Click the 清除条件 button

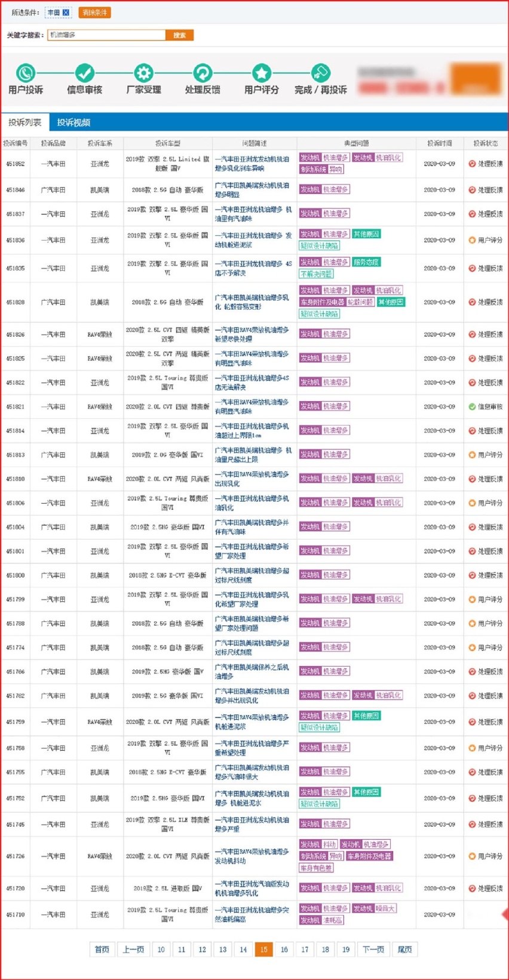[94, 13]
